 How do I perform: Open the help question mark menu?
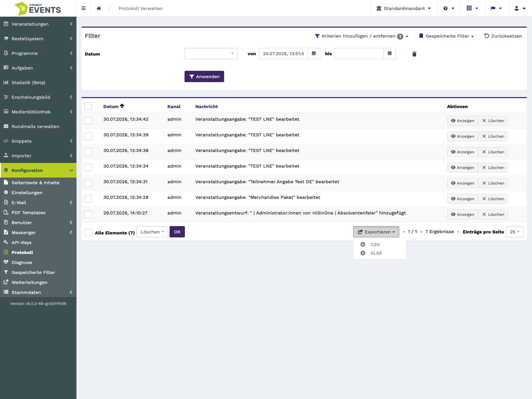click(449, 8)
